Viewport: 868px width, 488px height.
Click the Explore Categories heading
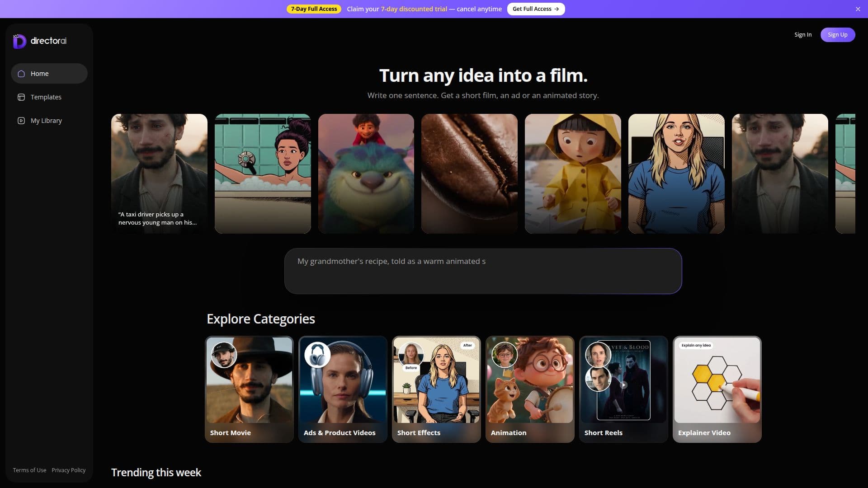[x=261, y=319]
